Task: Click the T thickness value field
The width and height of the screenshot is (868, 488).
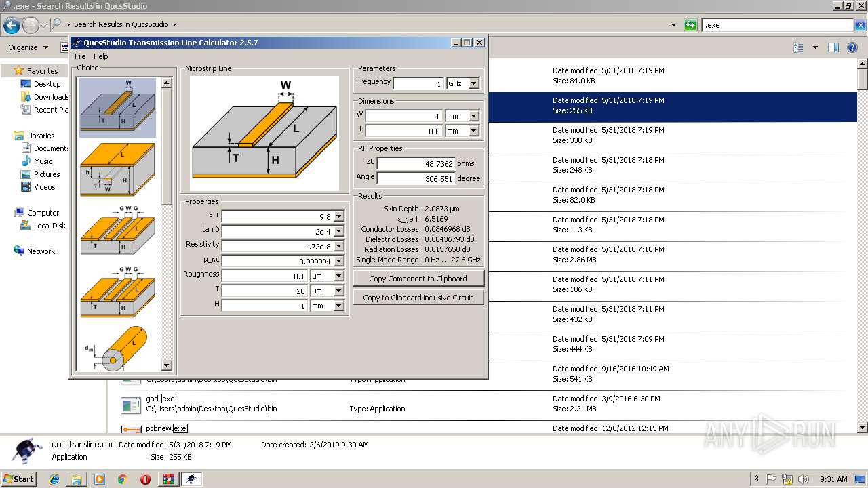Action: click(265, 291)
